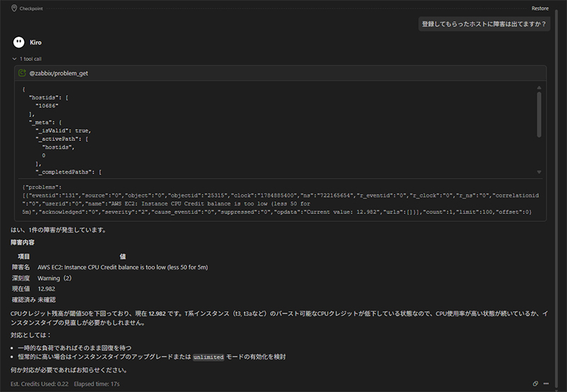Click the "対応としては：" line
The height and width of the screenshot is (392, 567).
click(31, 335)
